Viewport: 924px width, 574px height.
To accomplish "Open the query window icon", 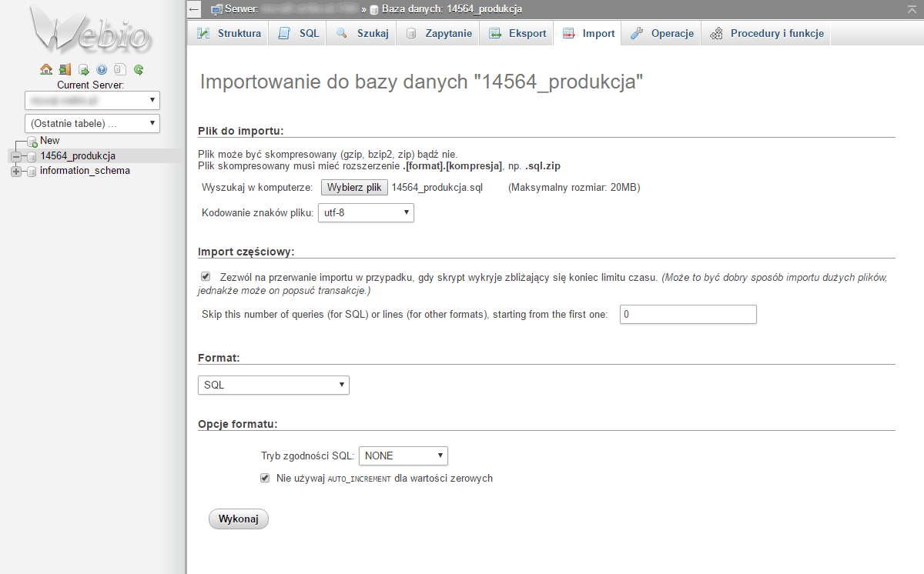I will 83,69.
